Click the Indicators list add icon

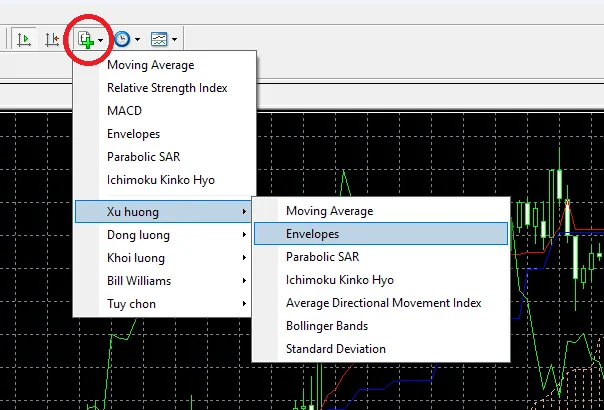point(86,39)
